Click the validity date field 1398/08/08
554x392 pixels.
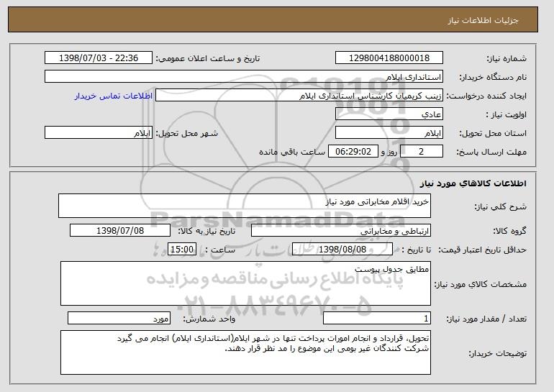342,250
